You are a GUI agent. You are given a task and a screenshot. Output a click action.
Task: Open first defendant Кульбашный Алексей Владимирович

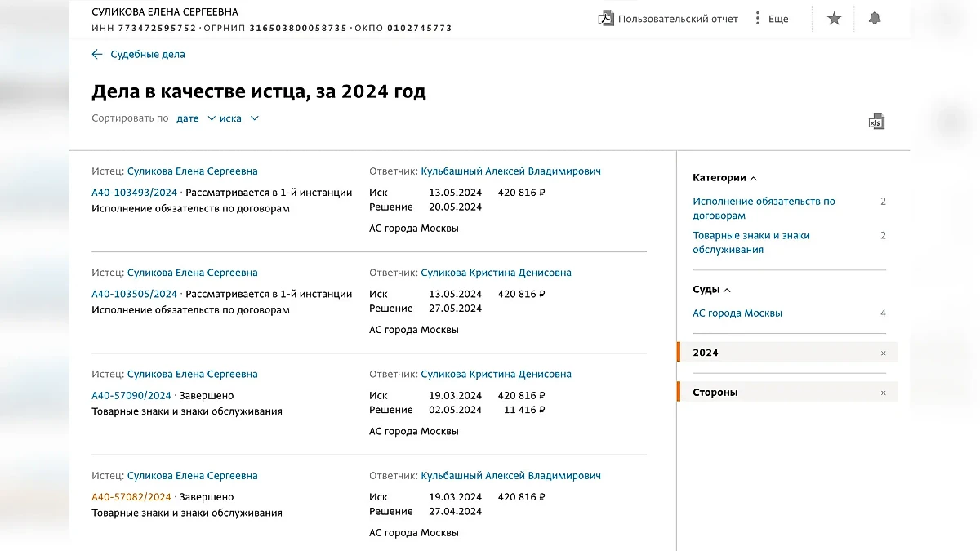(510, 171)
